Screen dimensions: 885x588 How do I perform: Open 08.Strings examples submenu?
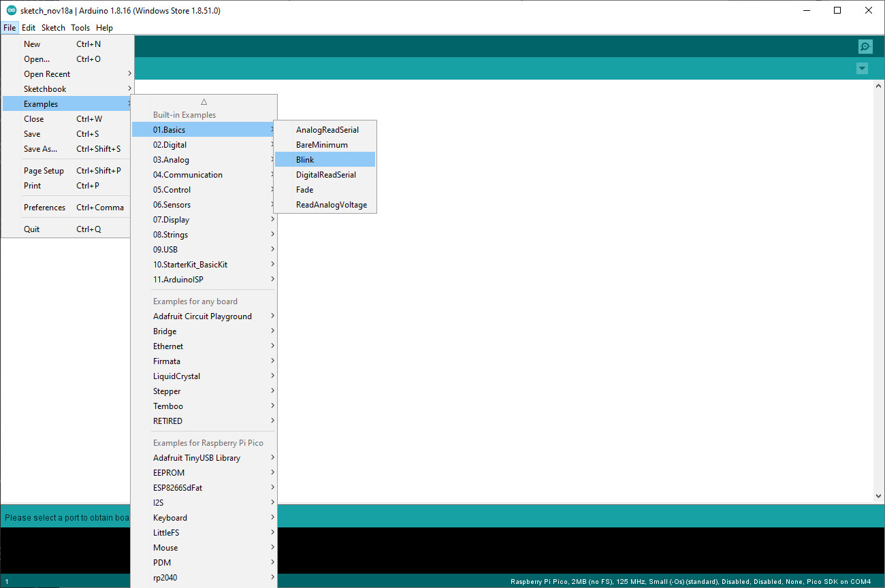pyautogui.click(x=204, y=234)
